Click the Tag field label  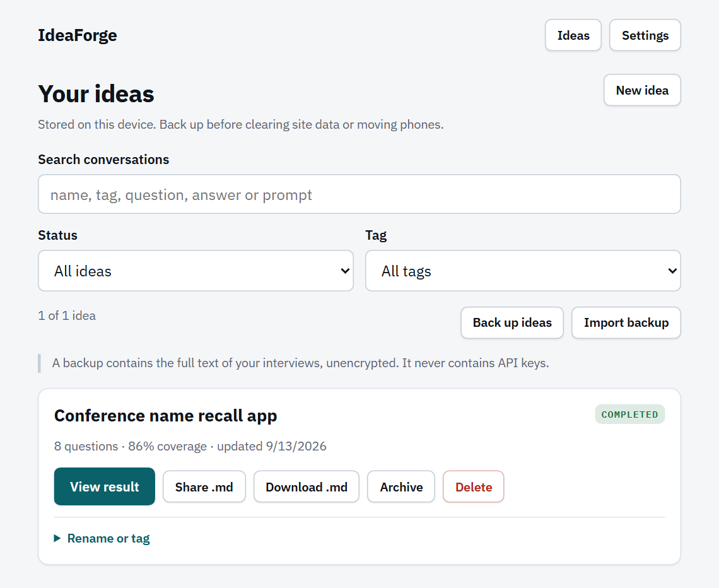[x=376, y=235]
